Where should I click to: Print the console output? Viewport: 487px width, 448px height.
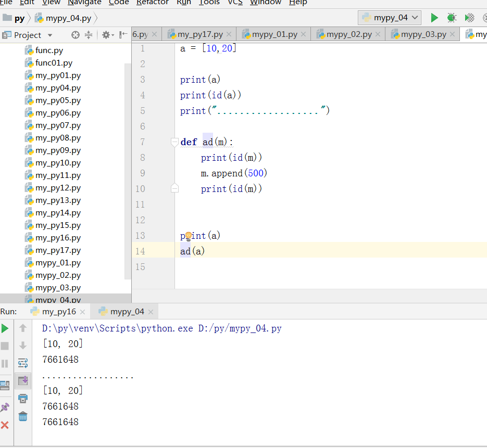coord(23,399)
